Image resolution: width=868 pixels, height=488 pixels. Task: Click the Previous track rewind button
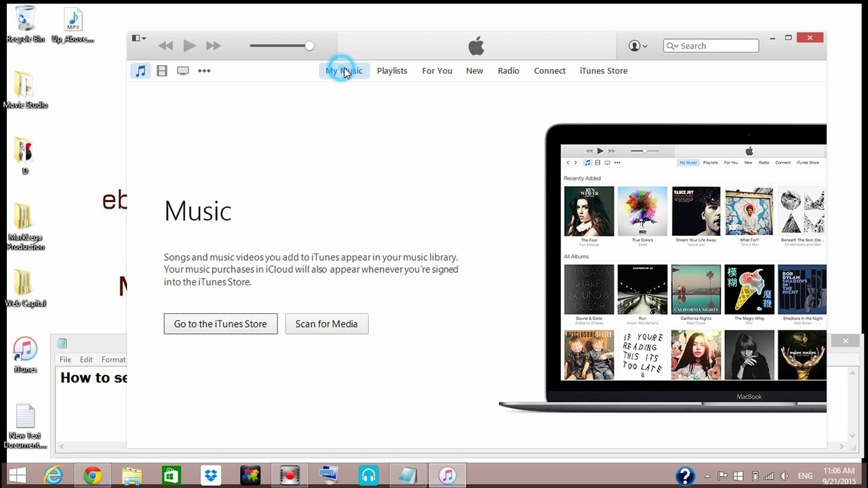click(x=165, y=46)
